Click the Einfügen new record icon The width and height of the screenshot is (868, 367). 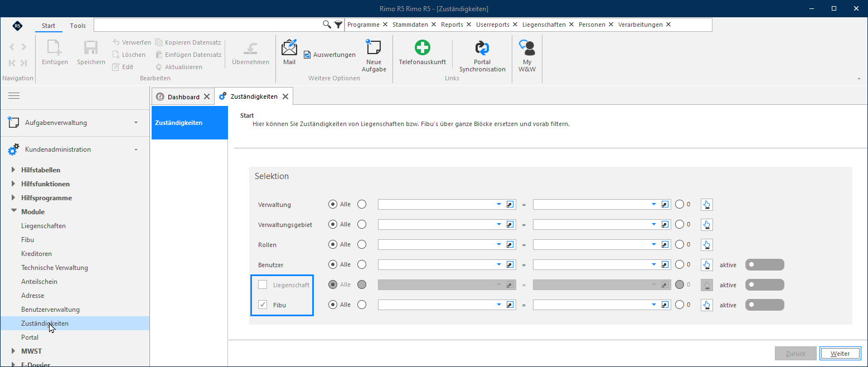click(x=55, y=48)
